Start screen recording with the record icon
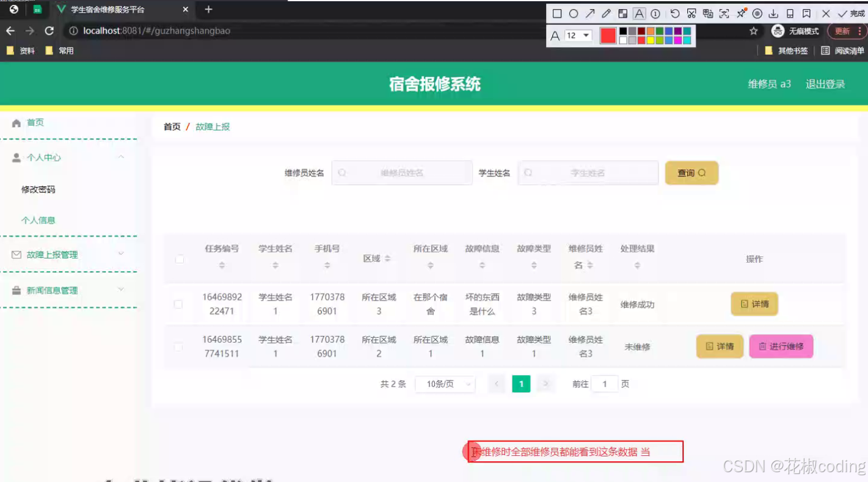This screenshot has width=868, height=482. pyautogui.click(x=757, y=13)
